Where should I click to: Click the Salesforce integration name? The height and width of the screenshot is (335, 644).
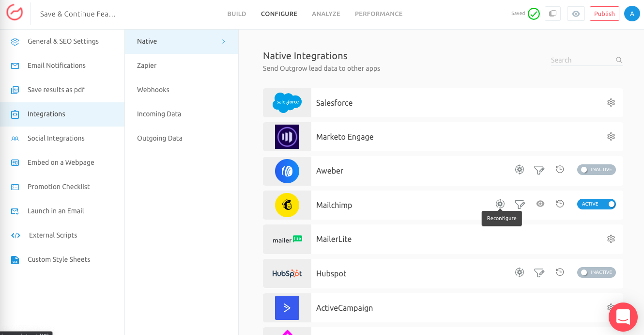tap(334, 103)
